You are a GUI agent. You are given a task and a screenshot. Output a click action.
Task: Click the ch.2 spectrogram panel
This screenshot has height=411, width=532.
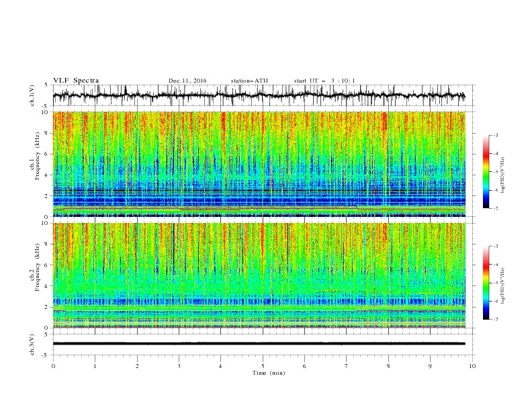(x=259, y=275)
